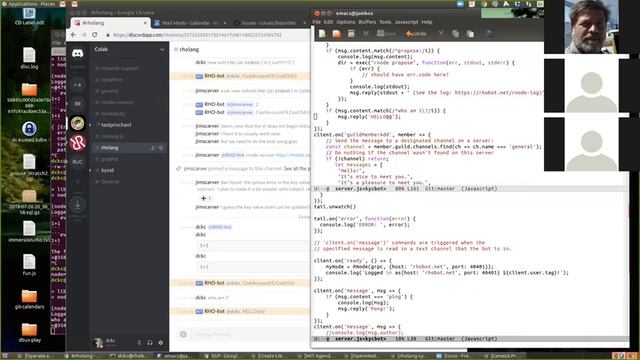Open the fun.js desktop file

click(29, 265)
